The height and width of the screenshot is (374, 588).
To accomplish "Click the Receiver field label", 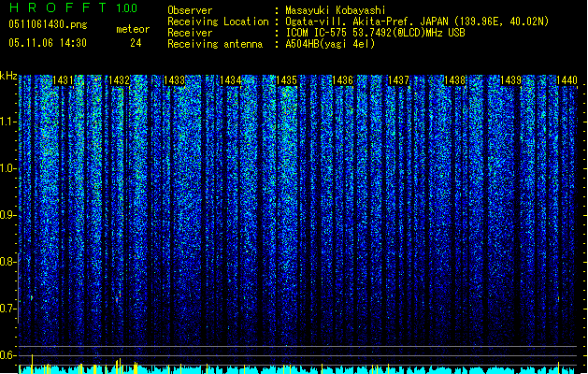I will click(190, 33).
